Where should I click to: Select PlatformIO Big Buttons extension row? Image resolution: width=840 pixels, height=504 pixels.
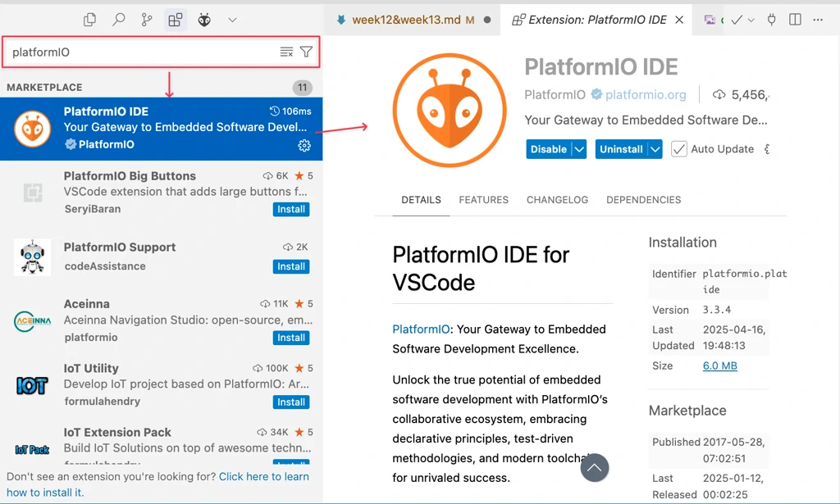pyautogui.click(x=162, y=192)
